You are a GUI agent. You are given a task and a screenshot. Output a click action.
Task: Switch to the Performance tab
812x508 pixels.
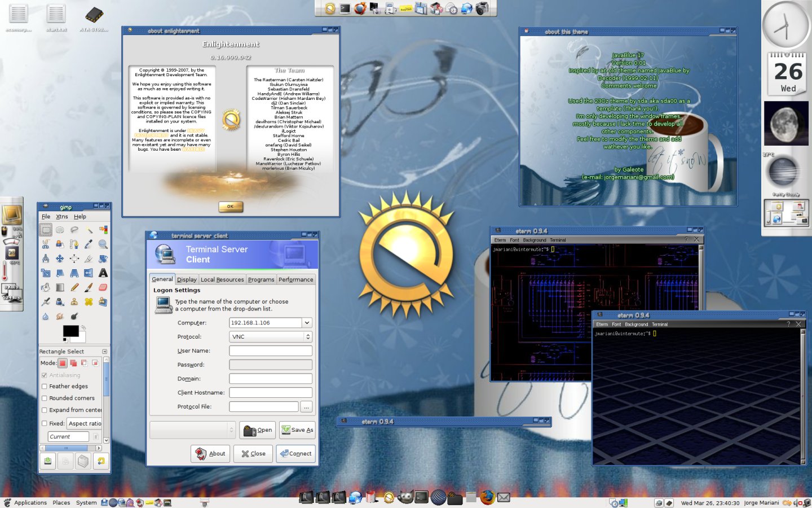tap(295, 279)
